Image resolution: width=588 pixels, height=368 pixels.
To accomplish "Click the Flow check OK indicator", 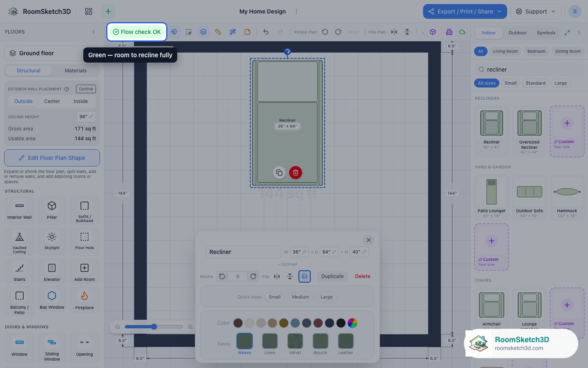I will 137,32.
